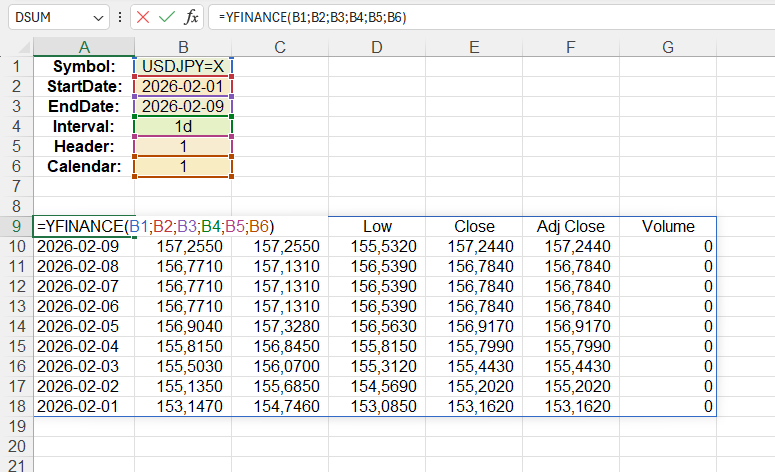The width and height of the screenshot is (775, 472).
Task: Select the Header value cell B5
Action: [x=183, y=146]
